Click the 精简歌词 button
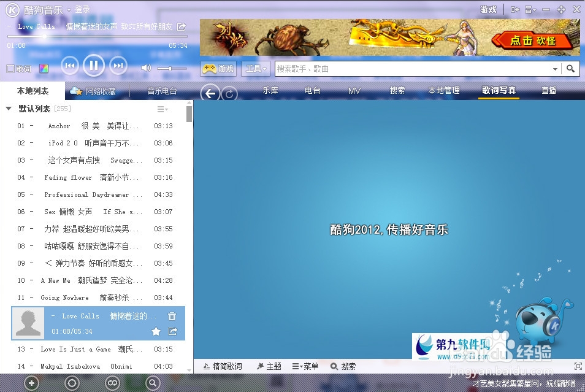This screenshot has width=585, height=392. (x=223, y=366)
